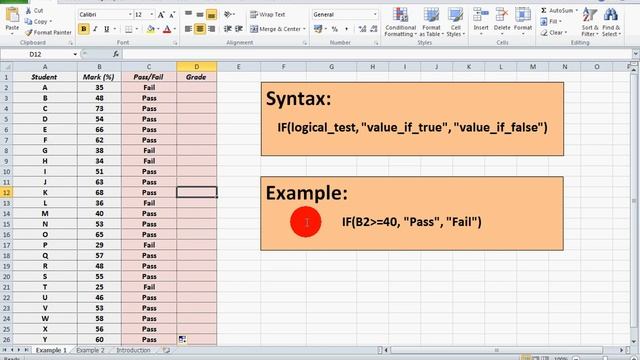Click the Borders grid icon
Screen dimensions: 640x360
click(x=129, y=29)
